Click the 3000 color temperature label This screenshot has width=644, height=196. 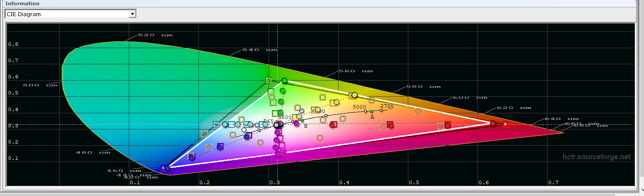click(359, 107)
